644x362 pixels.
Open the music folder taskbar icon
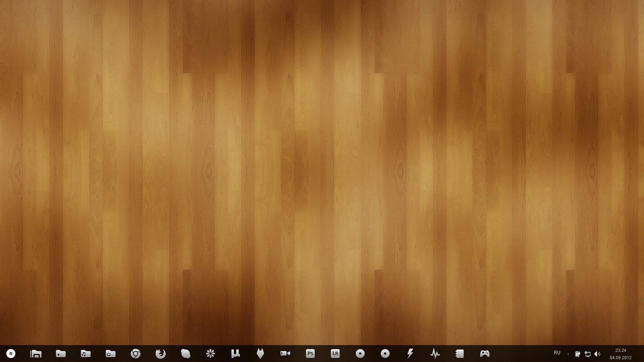[86, 354]
